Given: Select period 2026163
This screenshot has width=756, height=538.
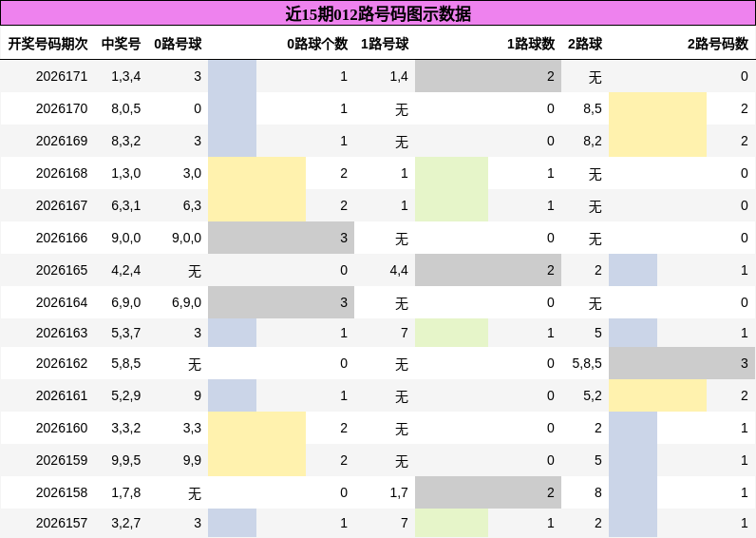Looking at the screenshot, I should [62, 333].
